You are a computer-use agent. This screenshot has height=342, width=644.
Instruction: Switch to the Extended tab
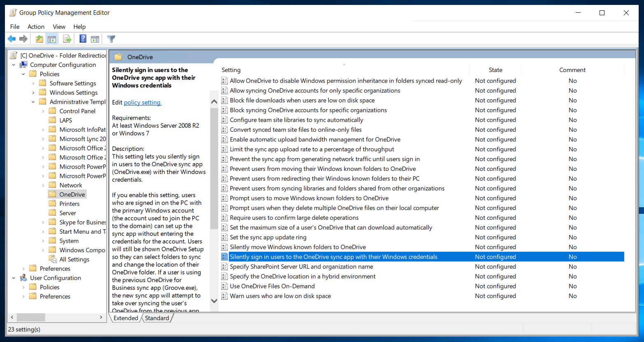(126, 318)
